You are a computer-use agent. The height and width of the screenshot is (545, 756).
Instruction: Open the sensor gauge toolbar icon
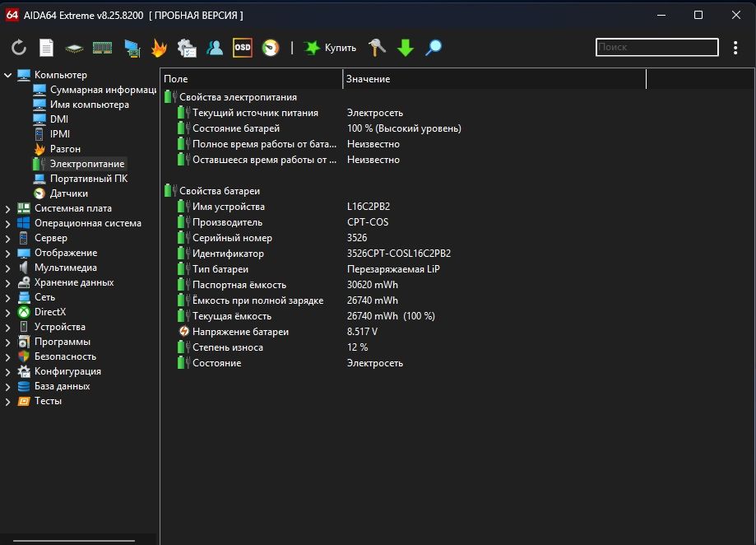pos(271,47)
